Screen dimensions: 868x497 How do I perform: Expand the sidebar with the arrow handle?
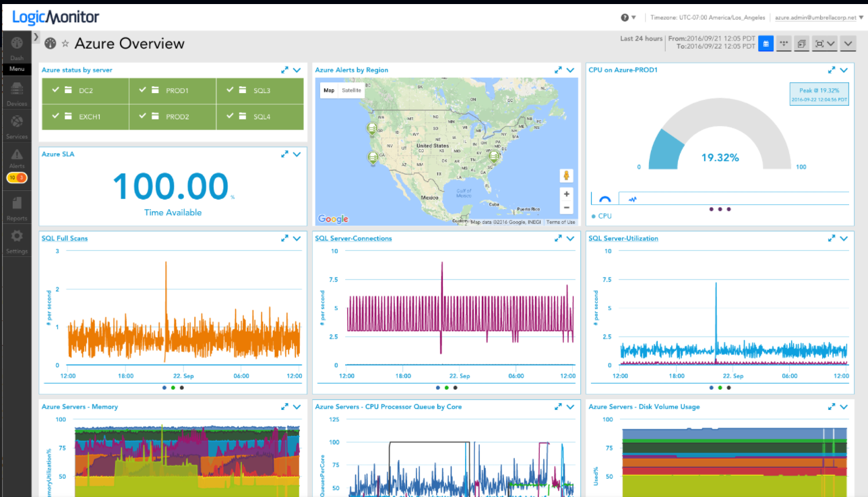(x=36, y=37)
